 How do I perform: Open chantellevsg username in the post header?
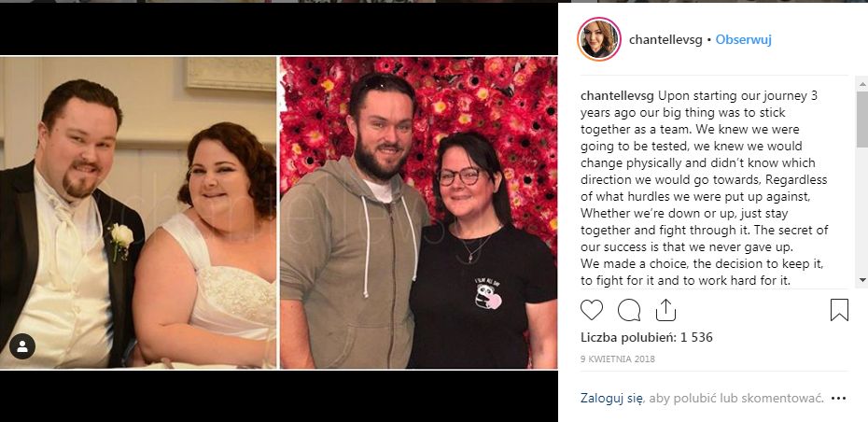click(x=665, y=39)
